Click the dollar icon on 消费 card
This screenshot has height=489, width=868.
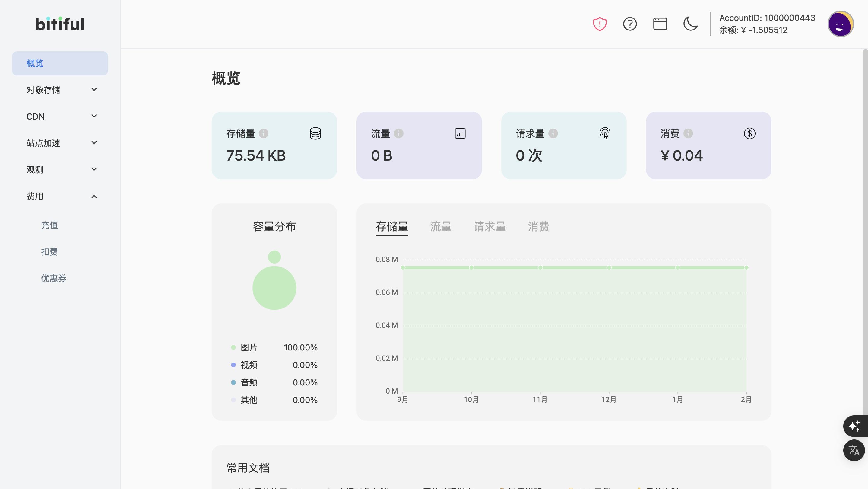coord(749,133)
